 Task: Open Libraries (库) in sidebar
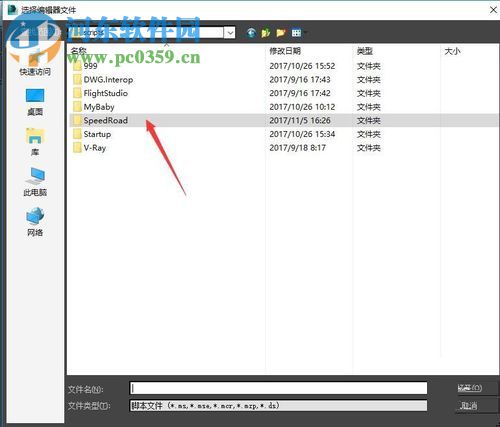click(x=35, y=142)
